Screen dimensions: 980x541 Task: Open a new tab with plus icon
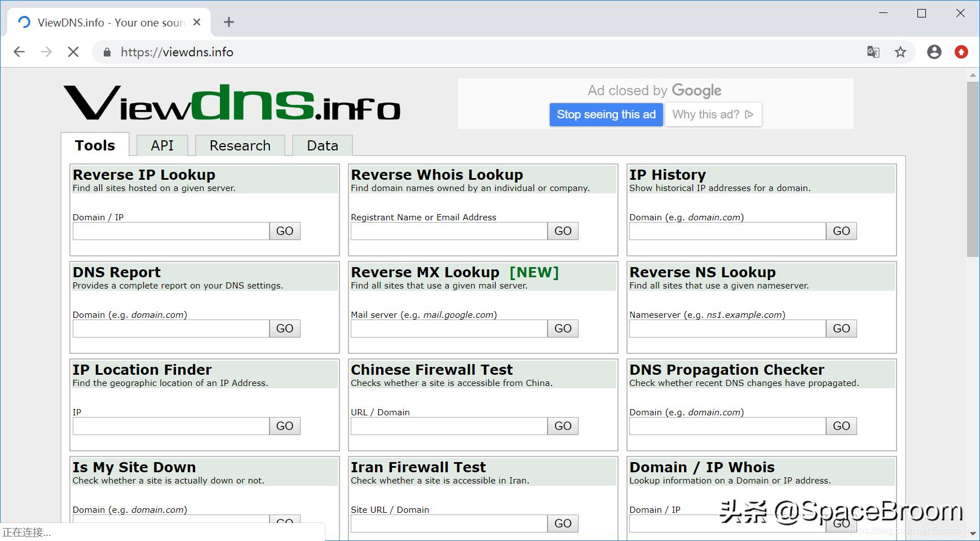(x=228, y=22)
